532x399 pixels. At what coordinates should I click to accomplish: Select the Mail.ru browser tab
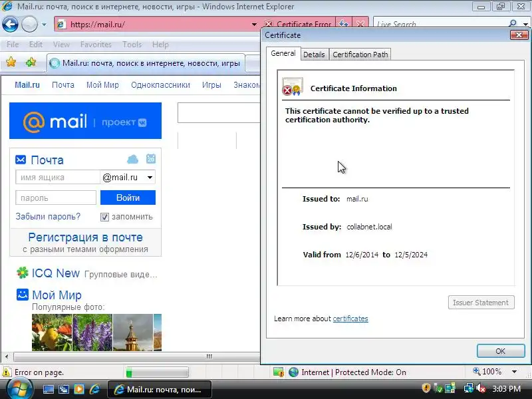146,63
